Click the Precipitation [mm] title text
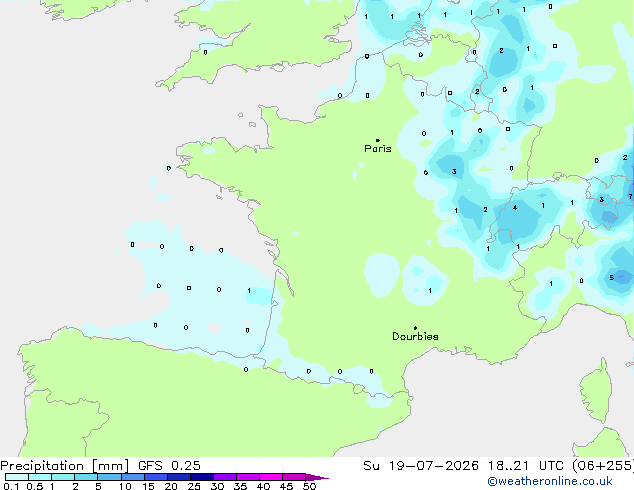The height and width of the screenshot is (490, 634). [65, 466]
